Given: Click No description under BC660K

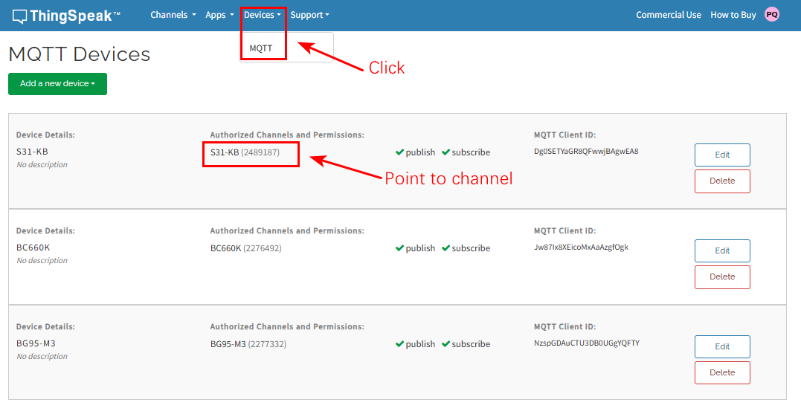Looking at the screenshot, I should 42,261.
